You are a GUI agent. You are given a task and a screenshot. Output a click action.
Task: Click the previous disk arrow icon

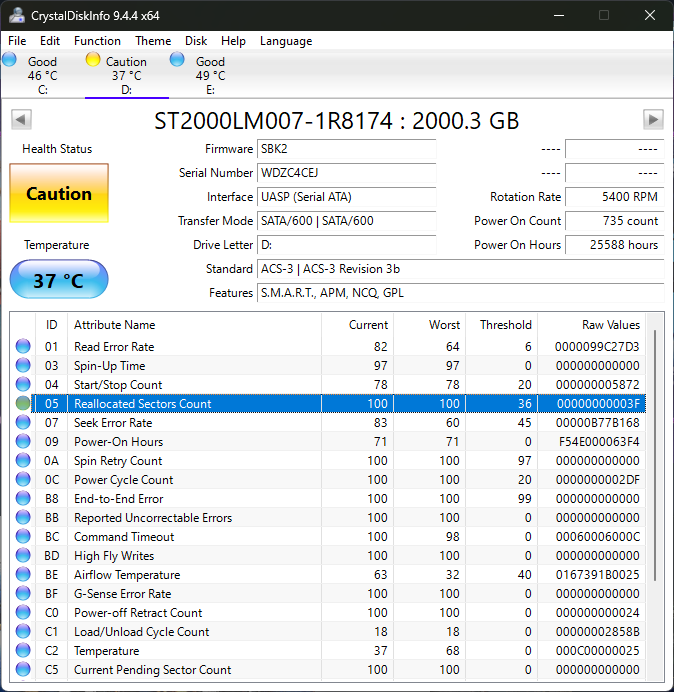click(x=21, y=120)
